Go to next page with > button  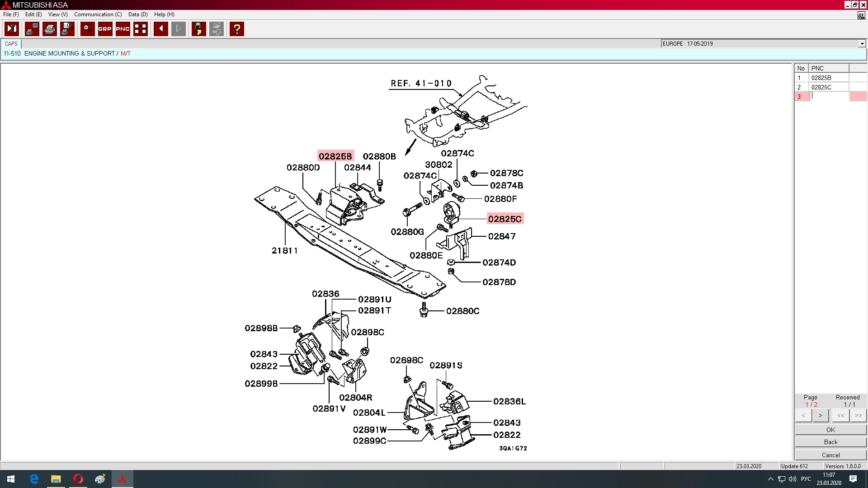point(820,415)
